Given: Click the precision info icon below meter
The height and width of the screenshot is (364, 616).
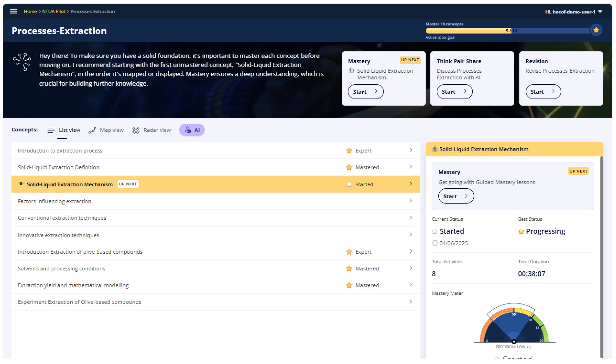Looking at the screenshot, I should [529, 347].
